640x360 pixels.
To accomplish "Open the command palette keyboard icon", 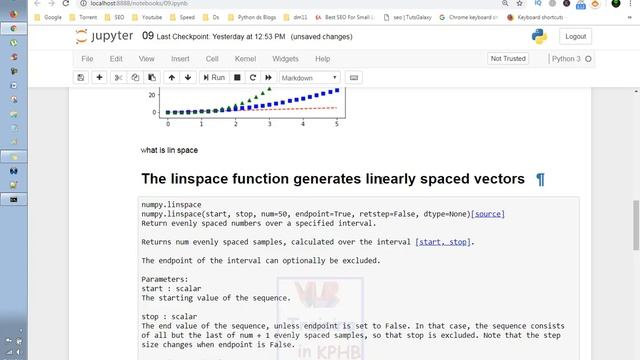I will 354,78.
